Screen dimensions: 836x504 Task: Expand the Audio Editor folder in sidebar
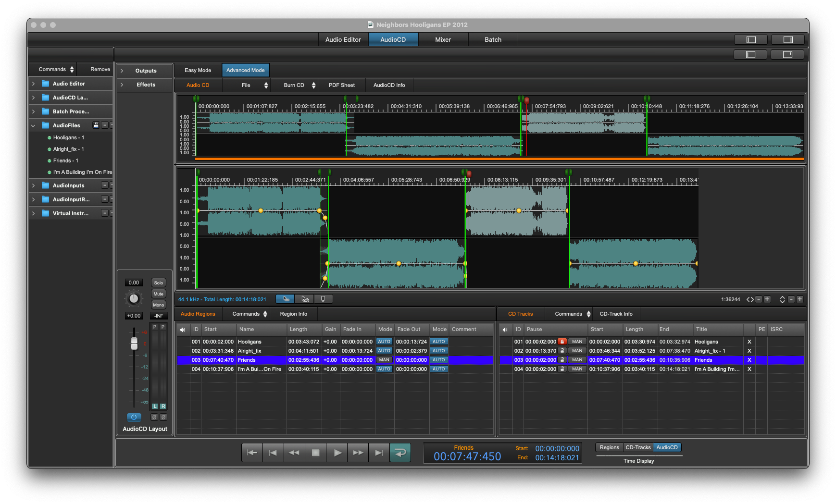click(x=33, y=84)
